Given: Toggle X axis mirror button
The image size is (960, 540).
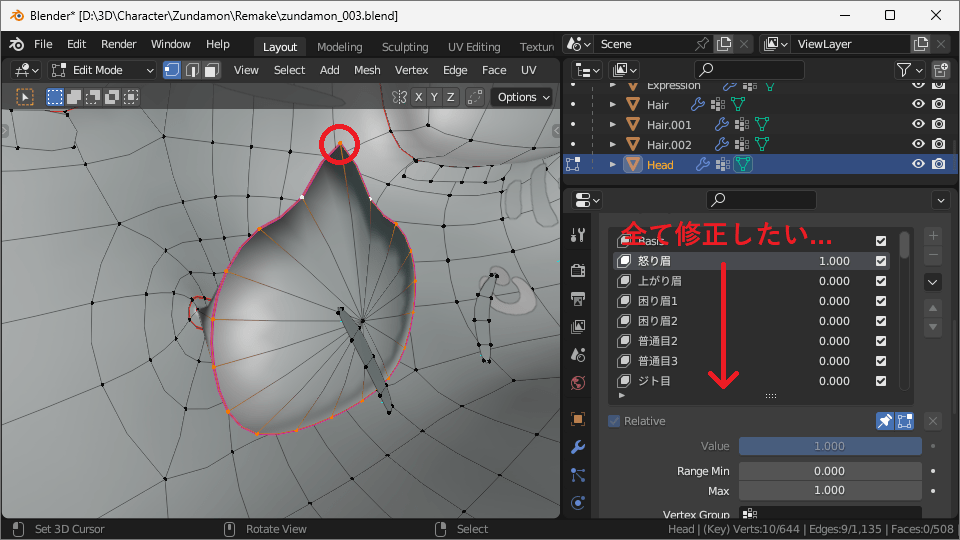Looking at the screenshot, I should pyautogui.click(x=419, y=97).
